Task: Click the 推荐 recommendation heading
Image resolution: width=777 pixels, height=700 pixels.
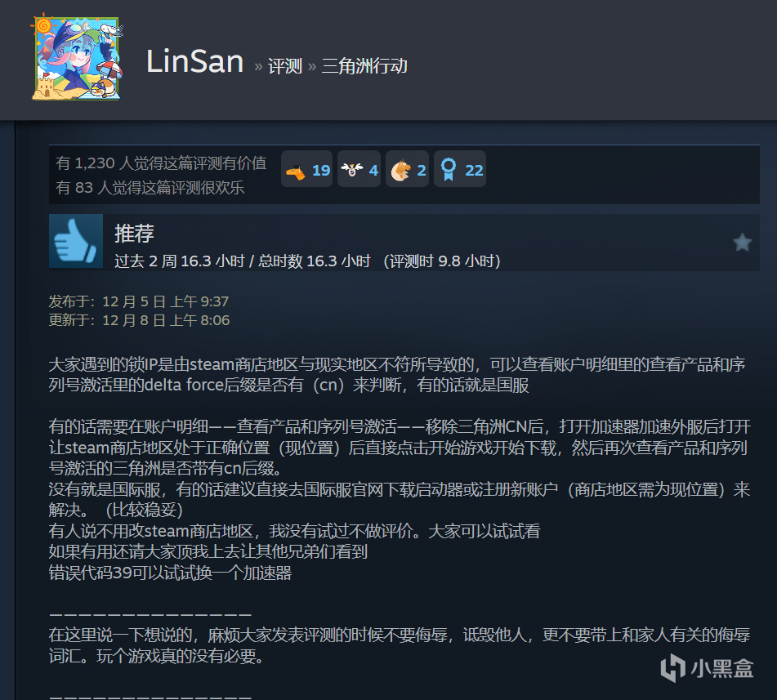Action: pyautogui.click(x=134, y=233)
